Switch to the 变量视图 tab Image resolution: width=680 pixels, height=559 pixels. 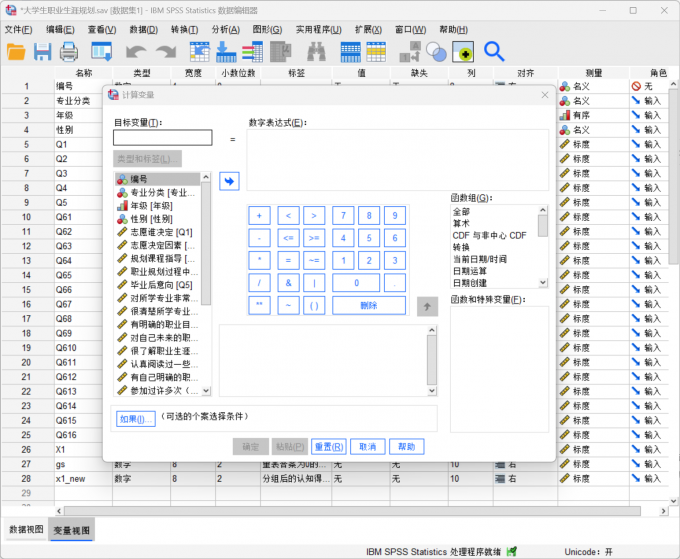[x=72, y=530]
